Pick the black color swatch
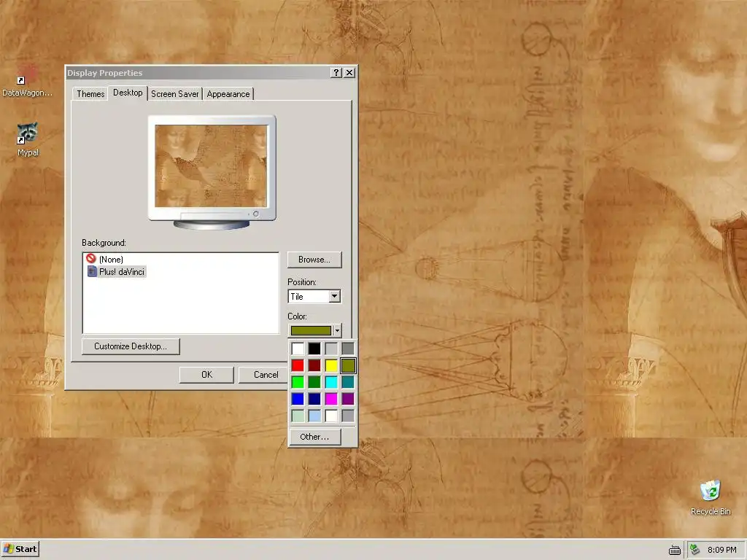 314,348
